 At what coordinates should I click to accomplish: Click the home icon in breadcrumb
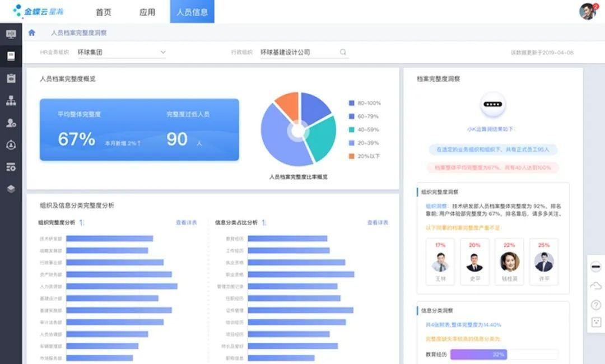tap(31, 33)
